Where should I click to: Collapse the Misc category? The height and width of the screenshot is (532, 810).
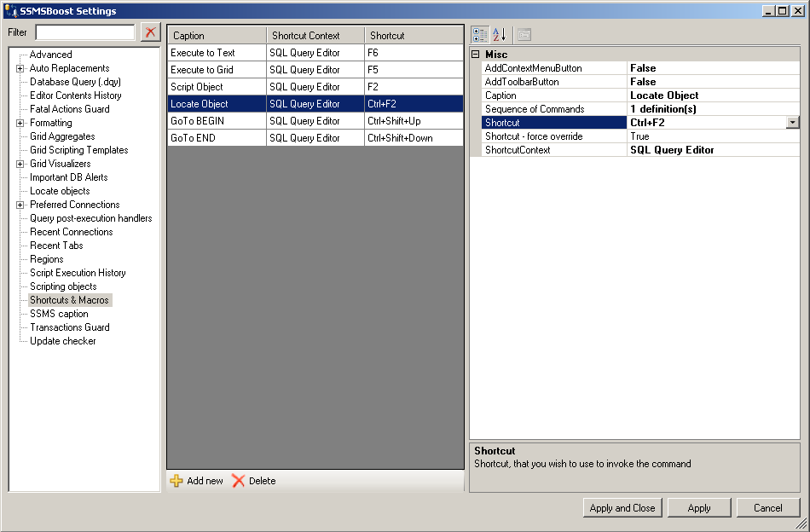(x=475, y=55)
